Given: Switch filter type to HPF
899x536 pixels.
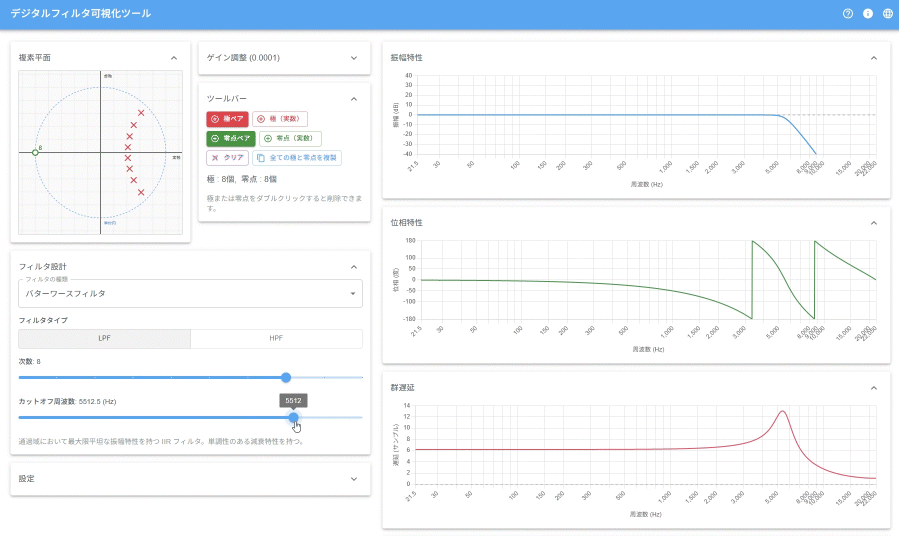Looking at the screenshot, I should pos(276,339).
